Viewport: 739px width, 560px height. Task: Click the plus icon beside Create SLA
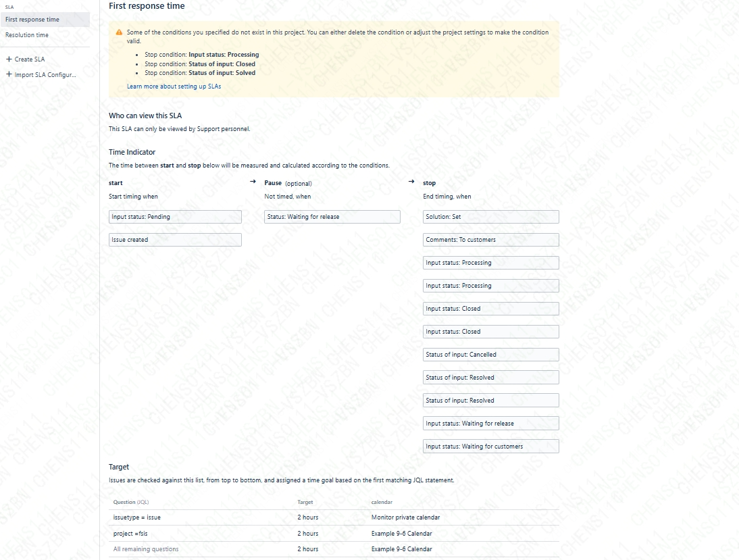9,59
